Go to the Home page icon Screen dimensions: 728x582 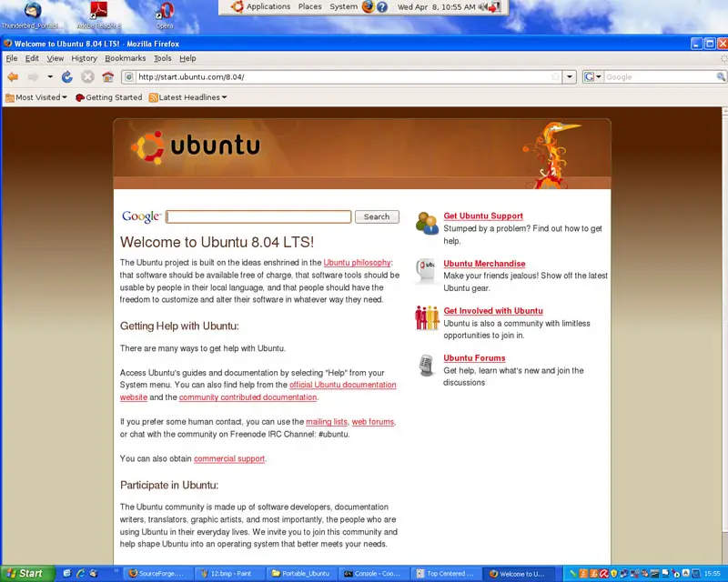pyautogui.click(x=107, y=77)
